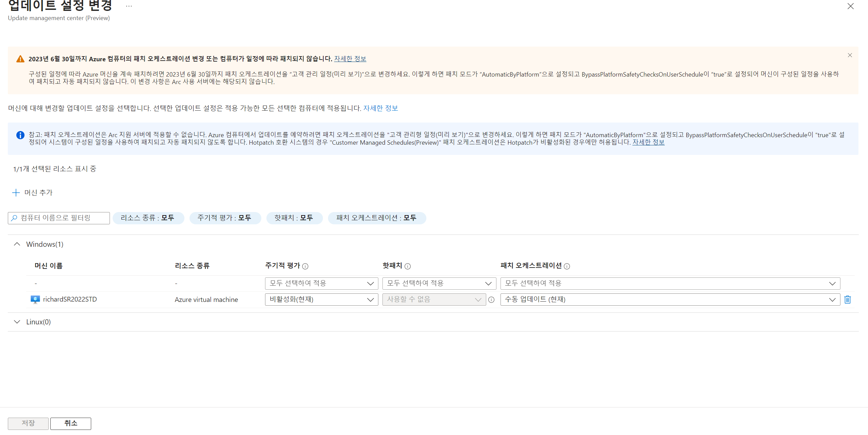Screen dimensions: 868x435
Task: Click info icon beside 패치 오케스트레이션 header
Action: tap(567, 266)
